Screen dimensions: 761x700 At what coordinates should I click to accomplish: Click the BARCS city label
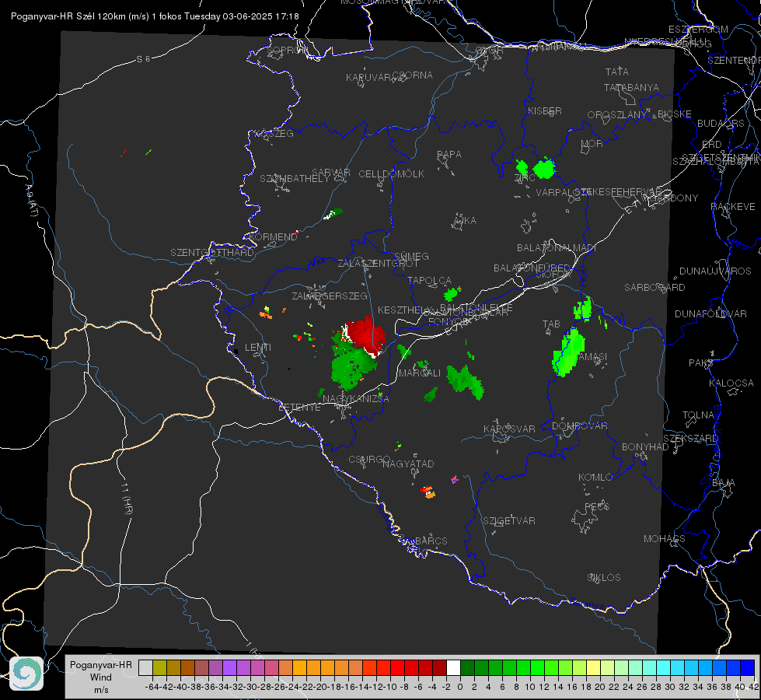click(x=431, y=541)
